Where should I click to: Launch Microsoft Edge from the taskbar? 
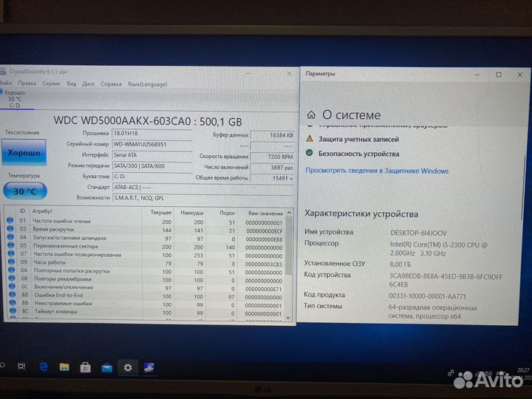click(44, 366)
